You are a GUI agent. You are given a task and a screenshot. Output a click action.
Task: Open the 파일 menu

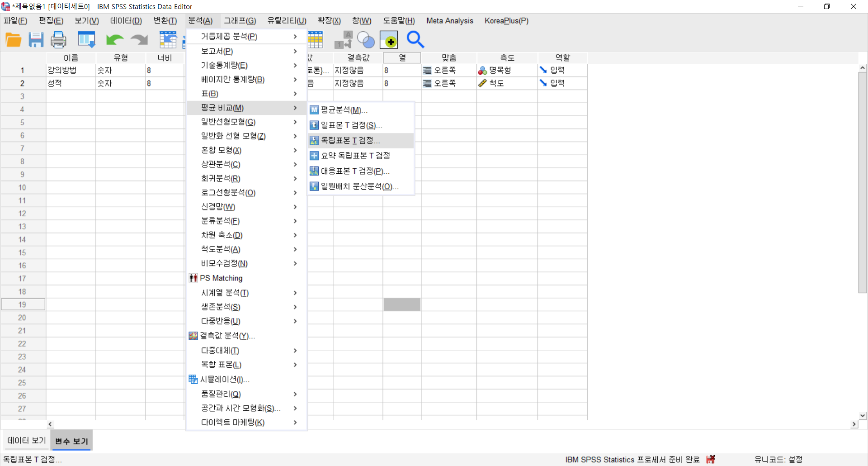point(15,21)
